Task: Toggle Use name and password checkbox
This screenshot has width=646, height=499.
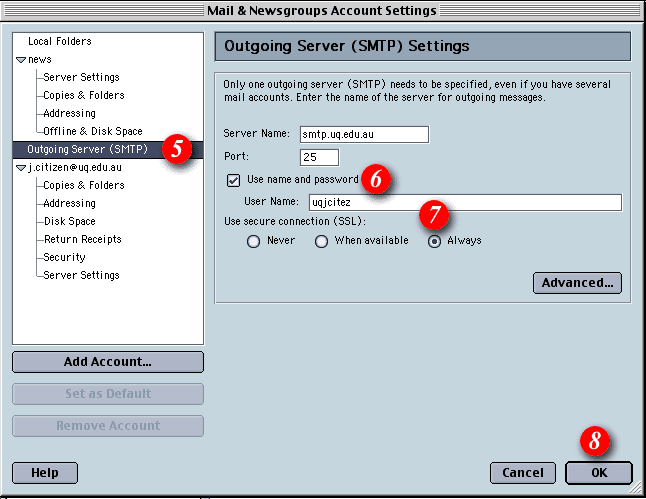Action: pos(234,180)
